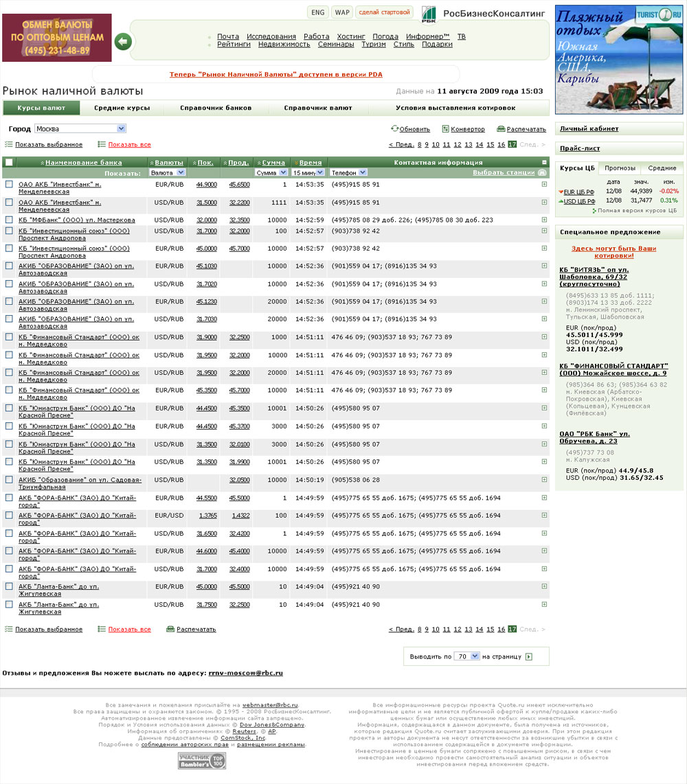Screen dimensions: 687x784
Task: Open the Личный кабинет link
Action: tap(589, 128)
